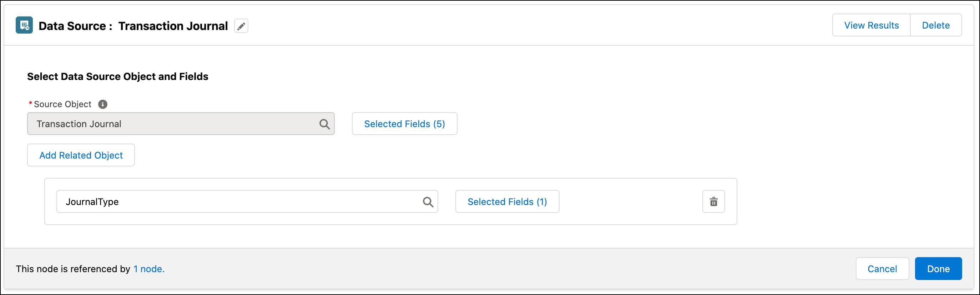Open the referencing node via the 1 node link
Screen dimensions: 980x295
coord(149,268)
